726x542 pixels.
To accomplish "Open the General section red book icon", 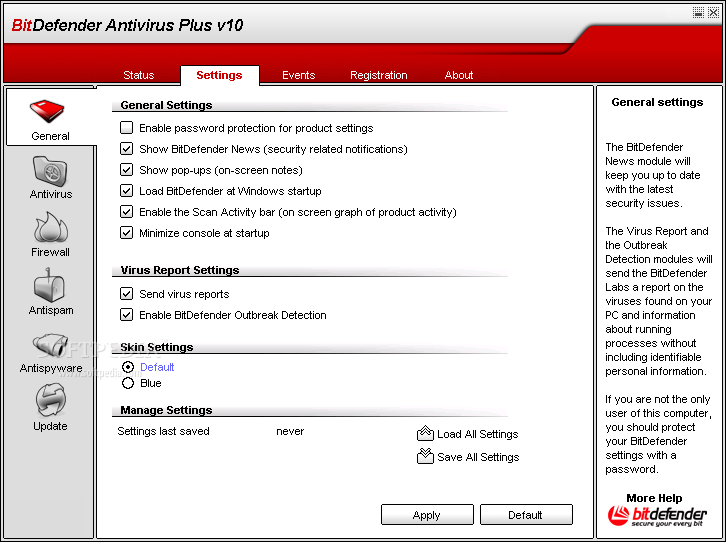I will pos(47,111).
